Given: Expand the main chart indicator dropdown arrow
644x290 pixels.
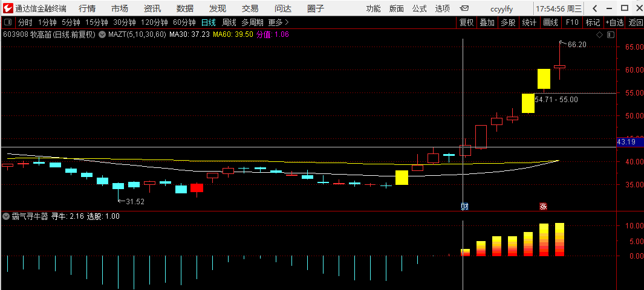Looking at the screenshot, I should pyautogui.click(x=102, y=35).
